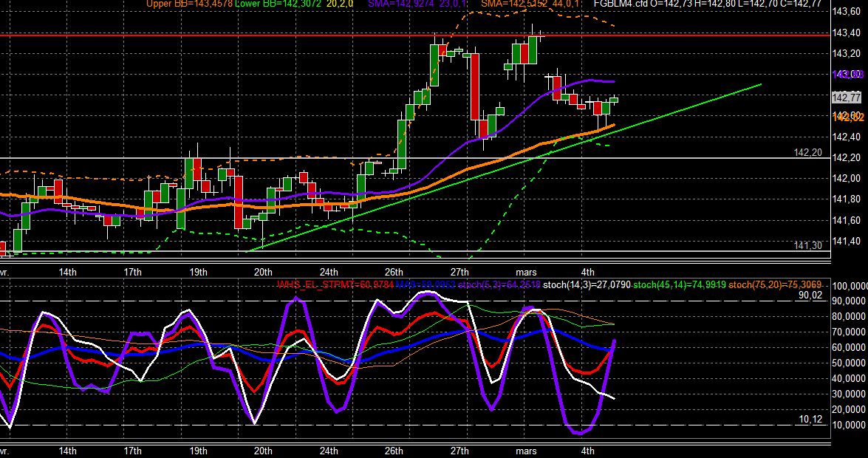This screenshot has height=458, width=868.
Task: Click 141,60 on the price axis
Action: pos(847,220)
